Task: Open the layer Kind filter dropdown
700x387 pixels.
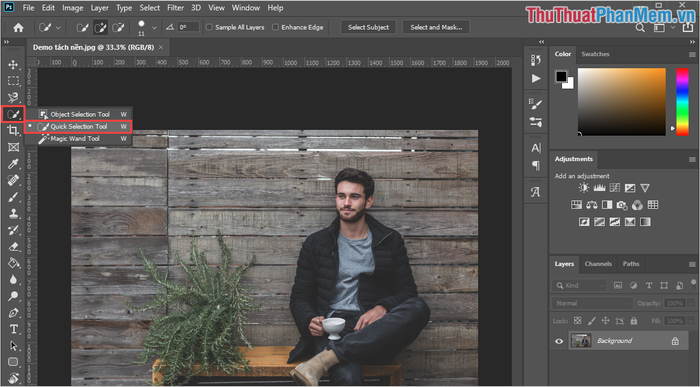Action: (579, 285)
